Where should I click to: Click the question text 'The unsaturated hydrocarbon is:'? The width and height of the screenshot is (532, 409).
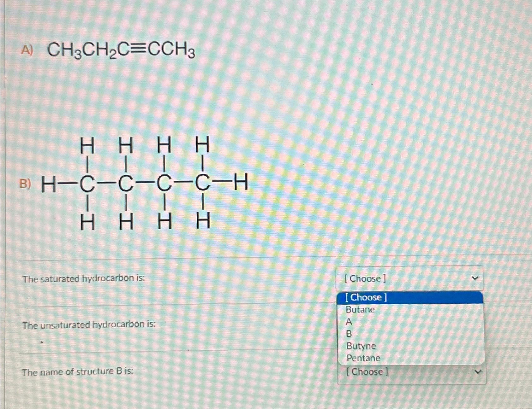(x=89, y=324)
